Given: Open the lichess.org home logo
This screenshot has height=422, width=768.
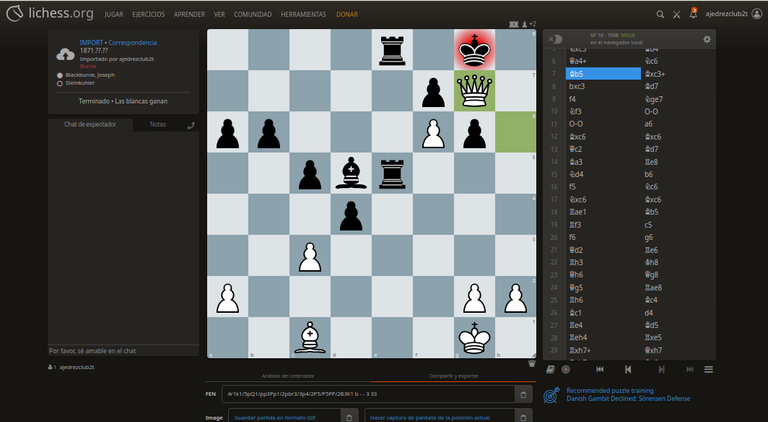Looking at the screenshot, I should pyautogui.click(x=49, y=13).
